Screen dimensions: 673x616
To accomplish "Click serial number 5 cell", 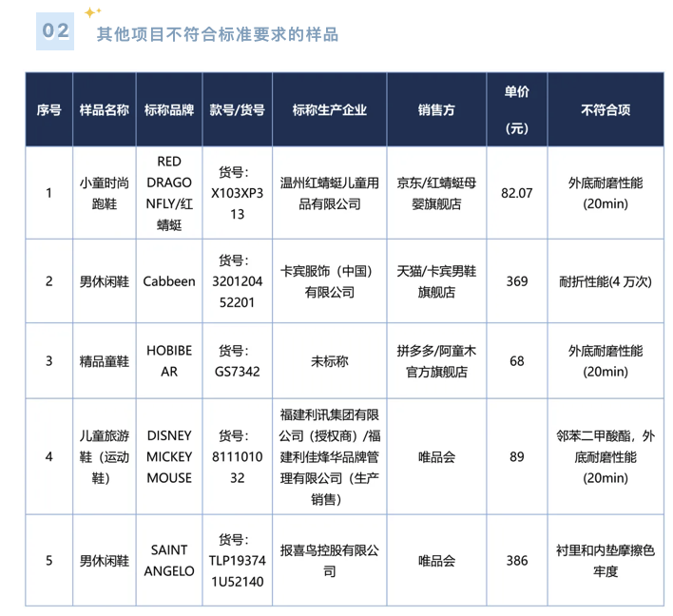I will tap(48, 560).
